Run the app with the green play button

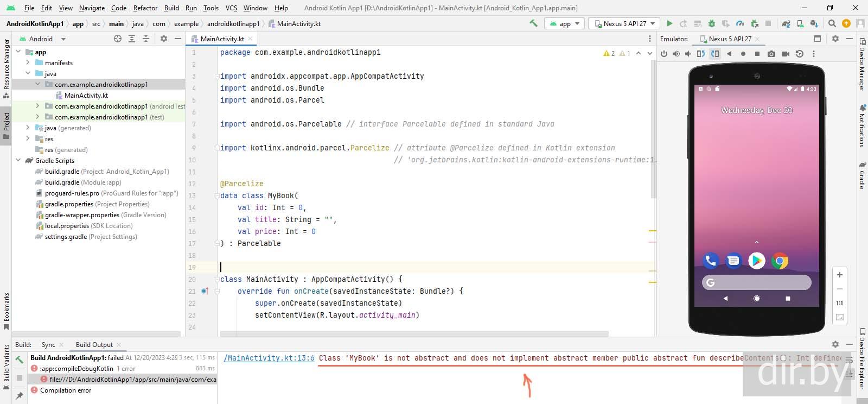click(669, 23)
